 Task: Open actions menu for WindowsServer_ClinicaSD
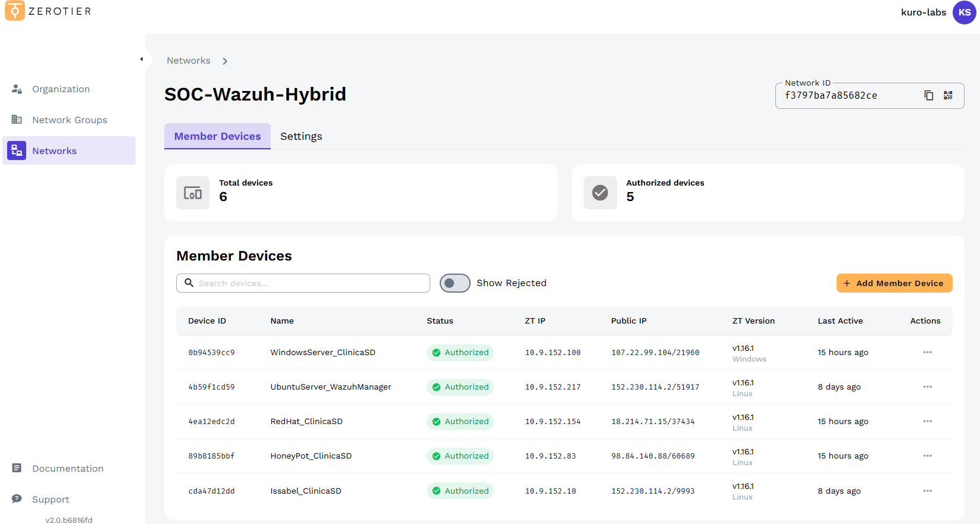(x=928, y=352)
